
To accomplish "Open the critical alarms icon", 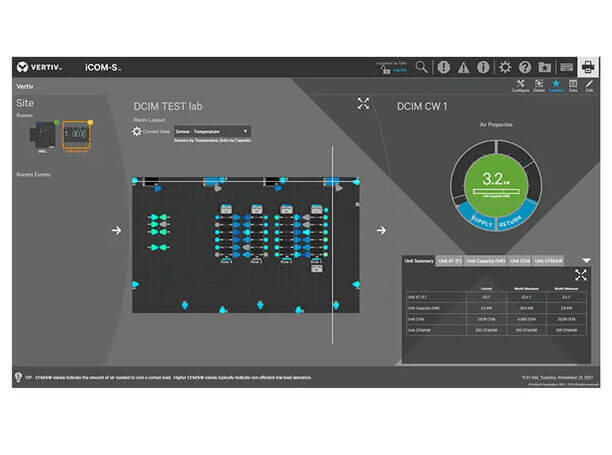I will 444,67.
